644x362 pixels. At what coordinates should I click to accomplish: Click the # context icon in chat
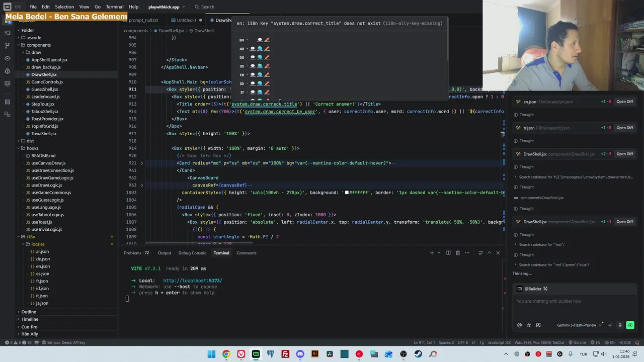[x=529, y=325]
